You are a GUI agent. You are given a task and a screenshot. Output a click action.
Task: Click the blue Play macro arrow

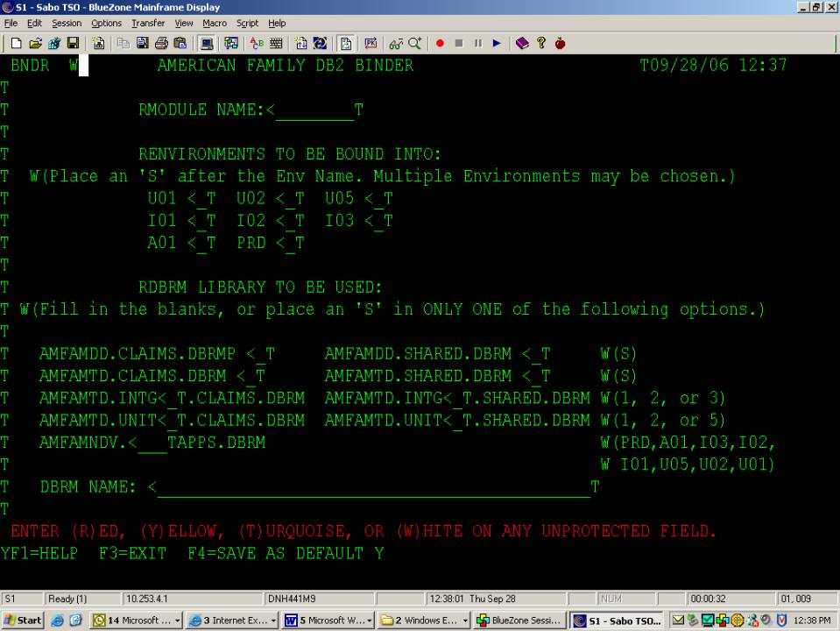(497, 44)
